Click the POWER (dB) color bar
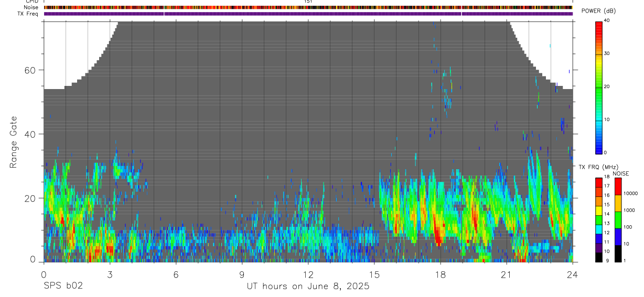The height and width of the screenshot is (297, 644). 599,87
